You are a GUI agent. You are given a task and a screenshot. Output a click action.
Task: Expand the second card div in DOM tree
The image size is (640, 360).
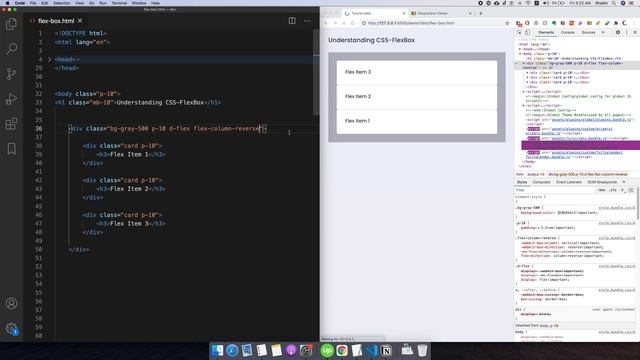pyautogui.click(x=527, y=78)
